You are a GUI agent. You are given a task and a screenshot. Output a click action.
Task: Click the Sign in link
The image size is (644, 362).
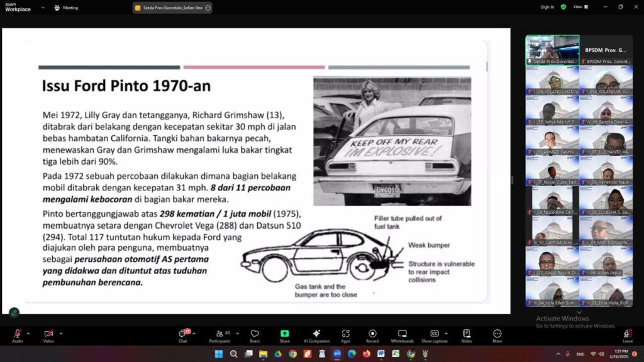pos(547,7)
